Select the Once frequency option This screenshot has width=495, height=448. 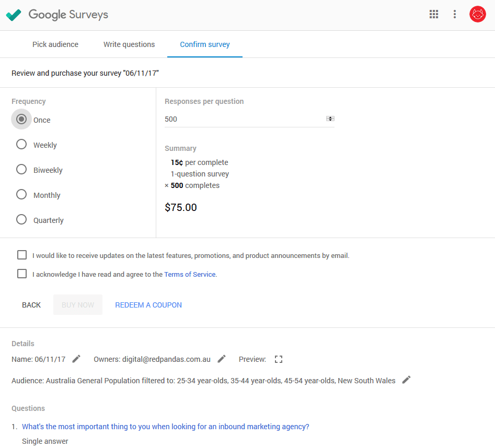tap(21, 119)
